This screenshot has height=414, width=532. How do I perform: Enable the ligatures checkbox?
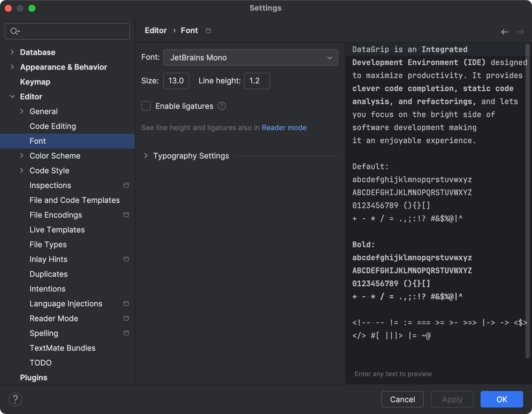pos(146,106)
